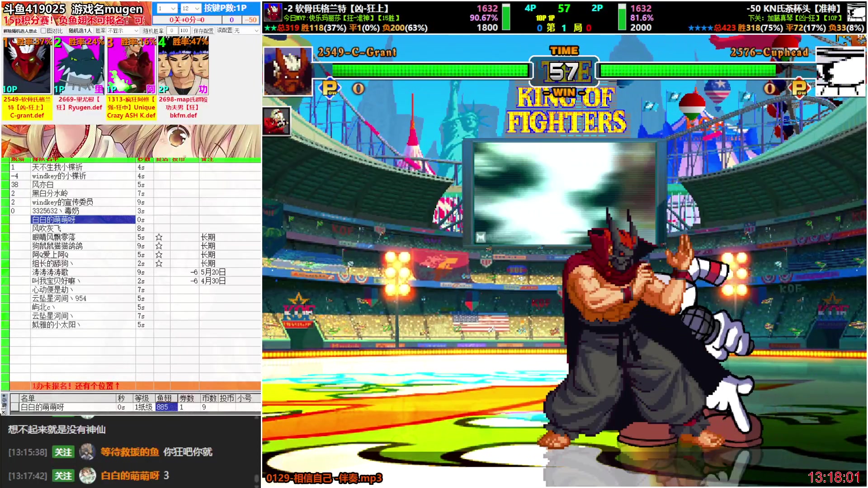868x488 pixels.
Task: Click the 解除随机选人禁止 button
Action: tap(20, 31)
